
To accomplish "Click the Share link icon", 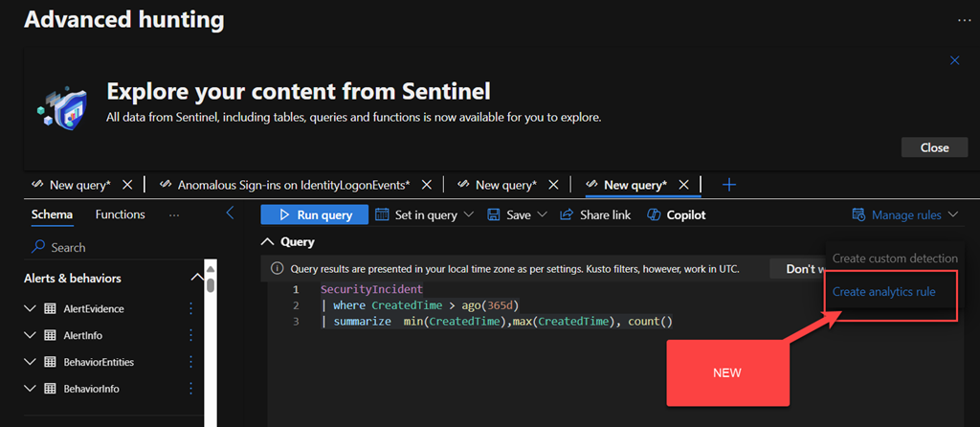I will pos(567,215).
